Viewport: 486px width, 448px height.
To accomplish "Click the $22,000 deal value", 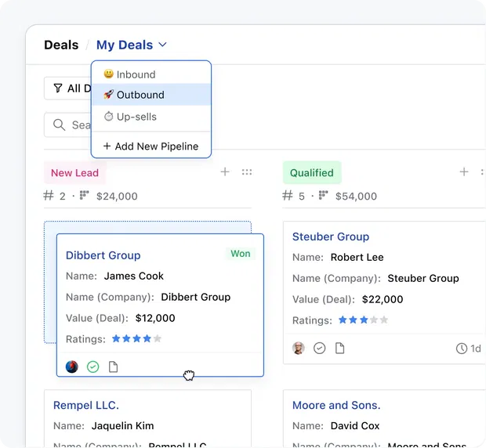I will coord(383,299).
